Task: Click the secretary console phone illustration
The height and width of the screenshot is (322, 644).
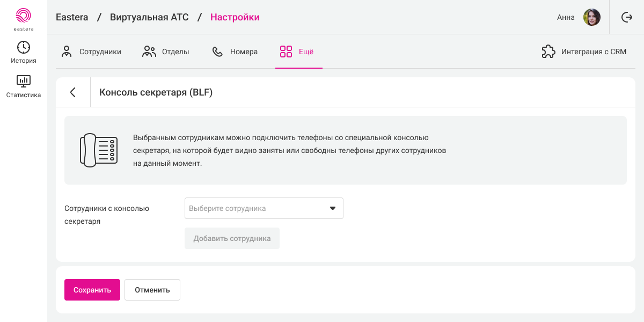Action: (98, 150)
